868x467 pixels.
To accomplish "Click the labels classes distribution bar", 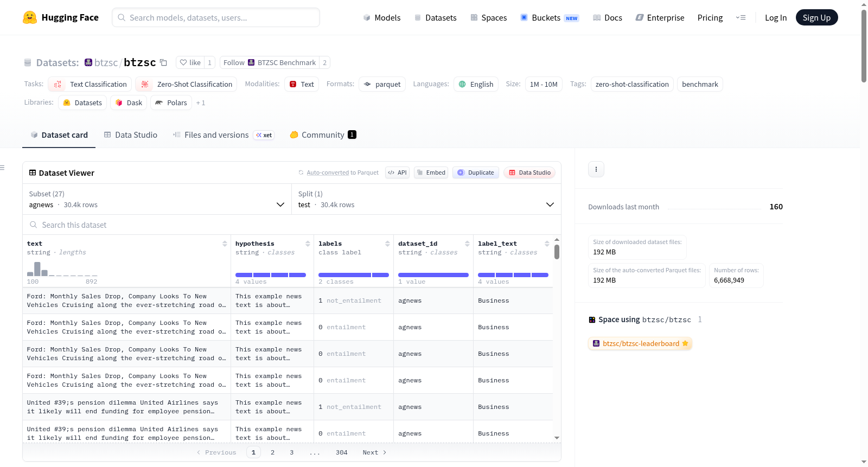I will tap(354, 275).
